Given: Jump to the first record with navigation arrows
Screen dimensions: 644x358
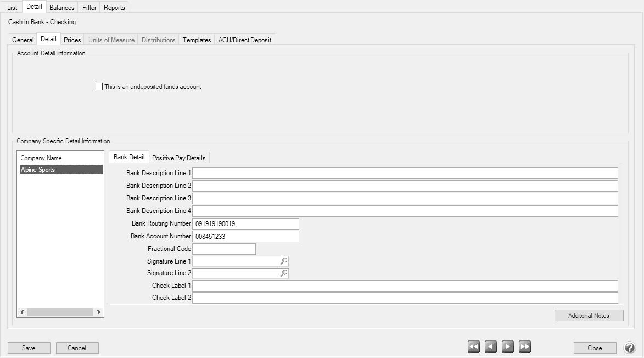Looking at the screenshot, I should (473, 346).
